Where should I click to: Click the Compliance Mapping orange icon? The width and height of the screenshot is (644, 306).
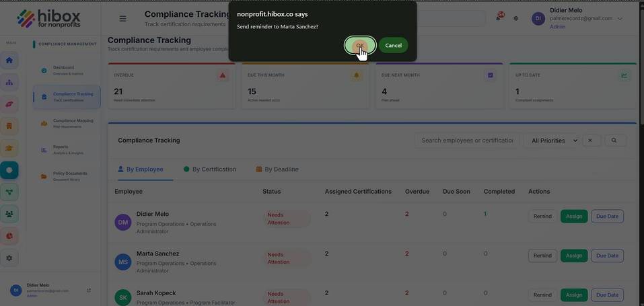coord(44,124)
